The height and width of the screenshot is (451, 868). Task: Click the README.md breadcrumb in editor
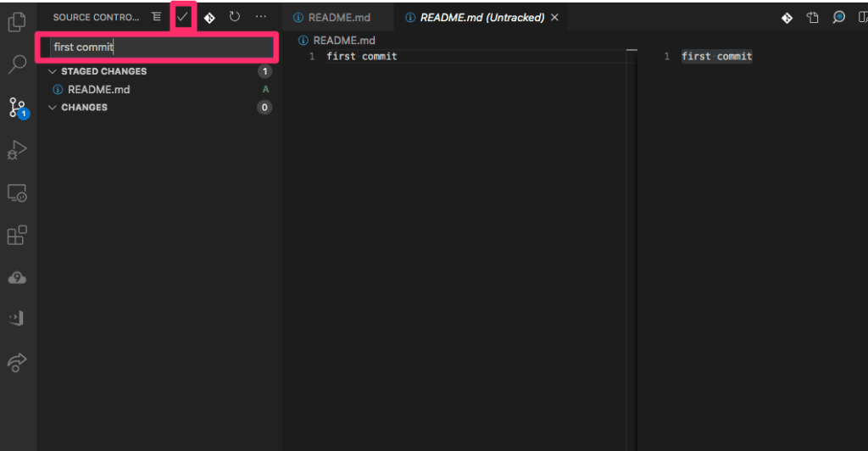[x=344, y=41]
